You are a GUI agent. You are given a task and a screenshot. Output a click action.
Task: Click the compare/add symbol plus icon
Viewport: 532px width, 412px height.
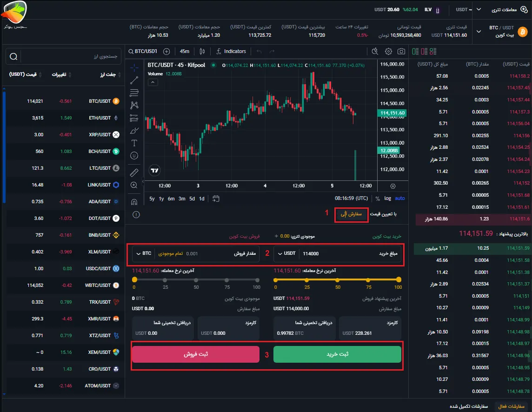(166, 51)
